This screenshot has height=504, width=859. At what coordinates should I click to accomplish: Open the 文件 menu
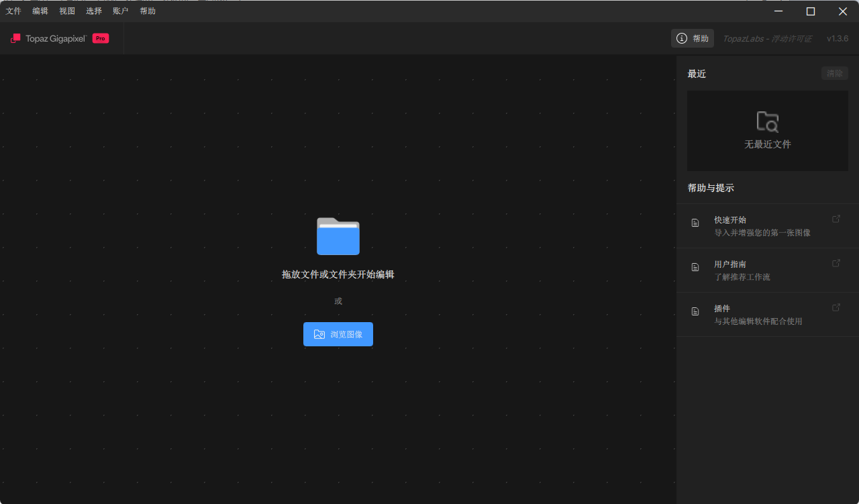pyautogui.click(x=13, y=11)
